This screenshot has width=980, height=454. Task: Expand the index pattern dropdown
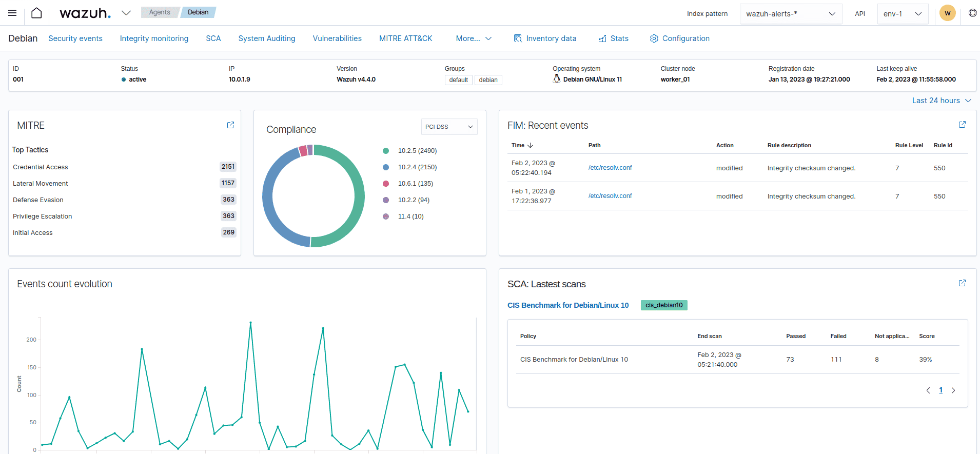click(790, 14)
